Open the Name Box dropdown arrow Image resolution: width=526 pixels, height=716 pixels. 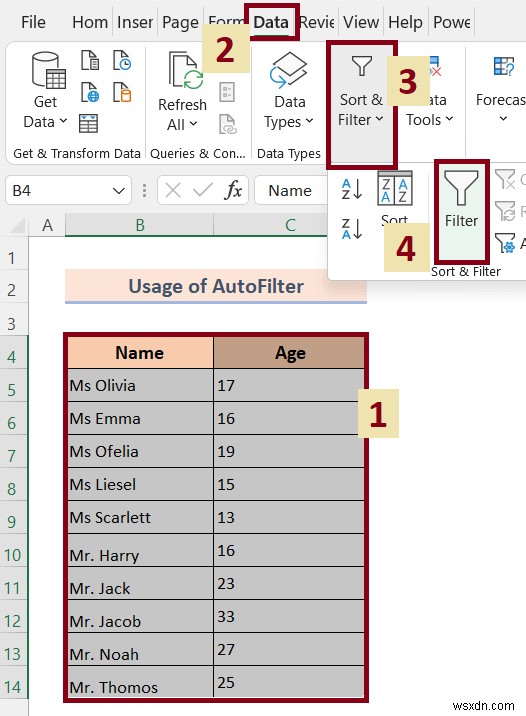point(119,190)
